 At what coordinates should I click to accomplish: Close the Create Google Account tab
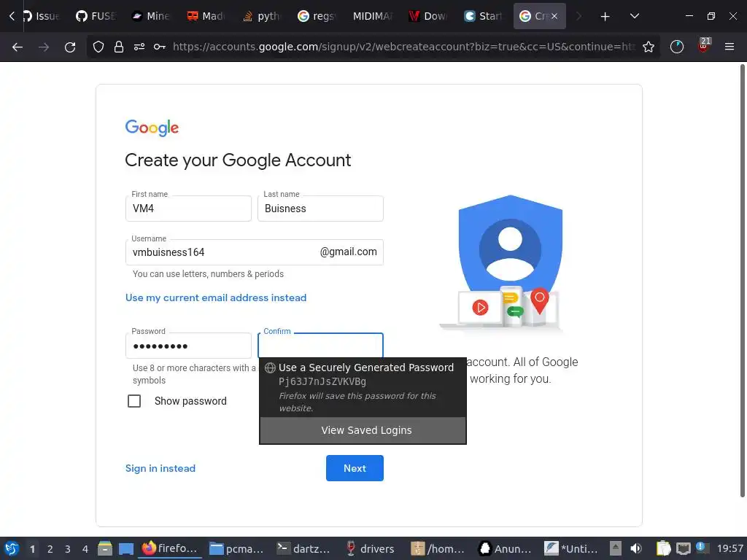(554, 16)
